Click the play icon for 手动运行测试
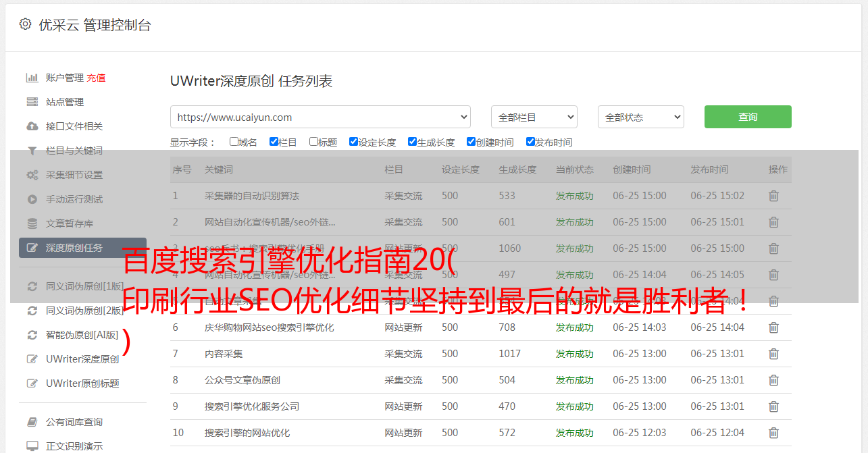Screen dimensions: 868x453 pos(32,199)
